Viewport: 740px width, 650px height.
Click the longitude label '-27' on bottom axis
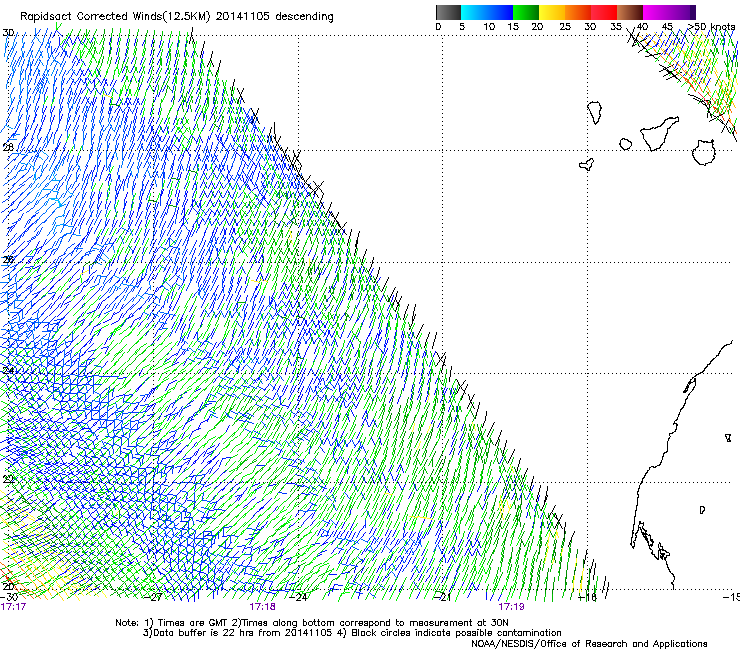[x=154, y=597]
